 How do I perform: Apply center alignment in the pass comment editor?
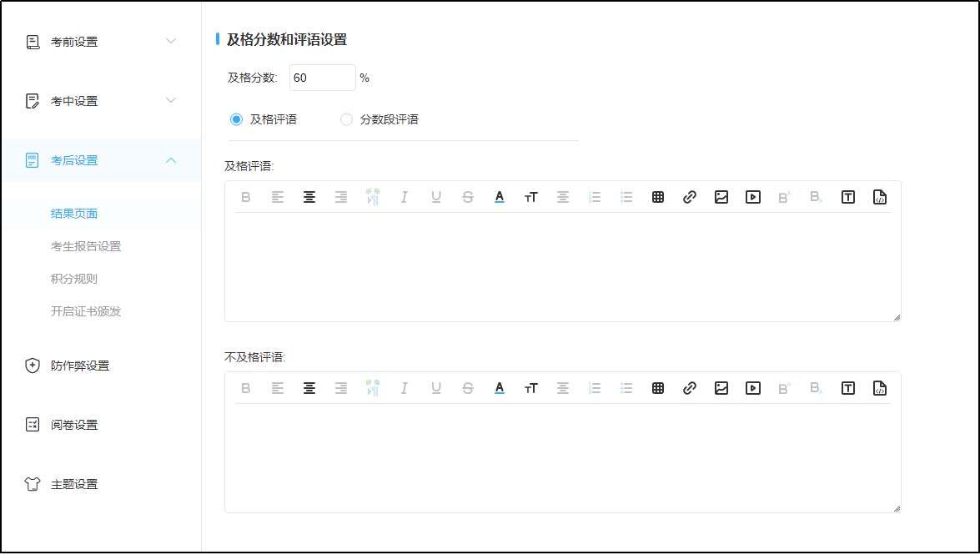(309, 197)
